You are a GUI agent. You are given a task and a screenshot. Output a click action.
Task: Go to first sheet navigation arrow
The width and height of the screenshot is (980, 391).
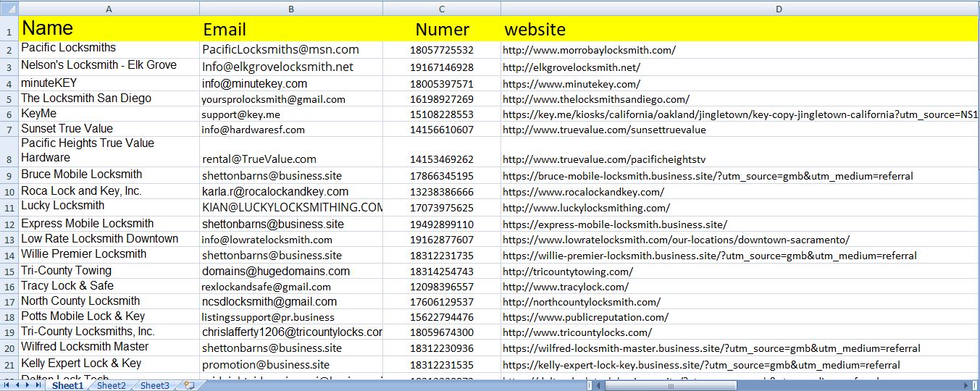coord(7,385)
